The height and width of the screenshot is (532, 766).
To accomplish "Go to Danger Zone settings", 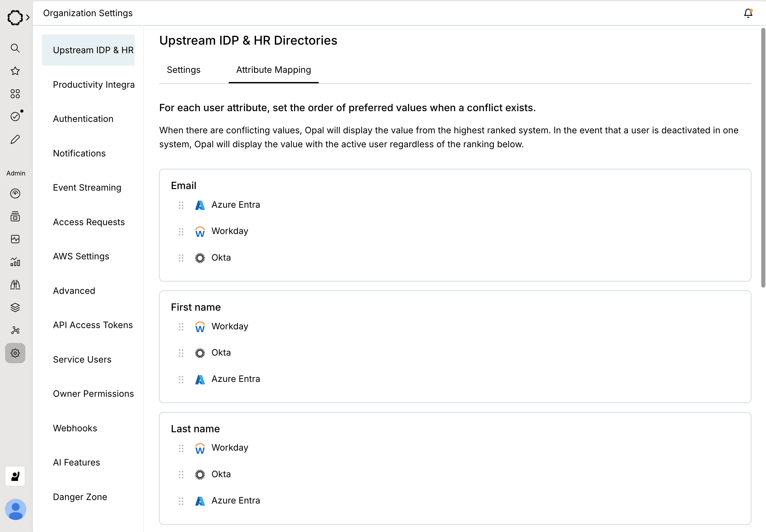I will 80,497.
